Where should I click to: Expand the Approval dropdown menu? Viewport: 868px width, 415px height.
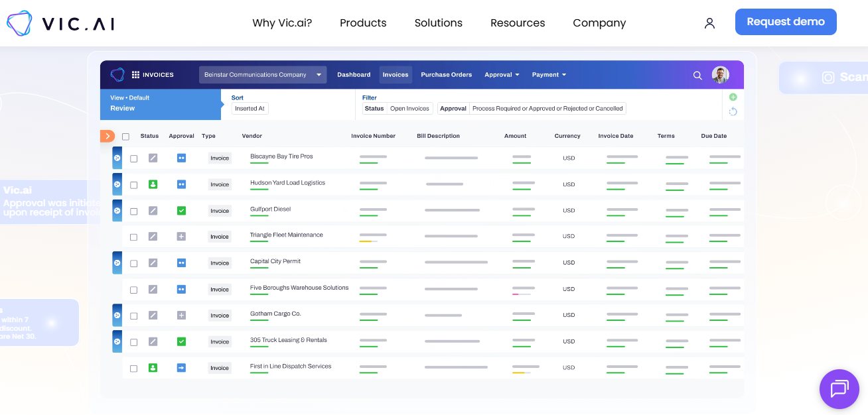coord(502,75)
